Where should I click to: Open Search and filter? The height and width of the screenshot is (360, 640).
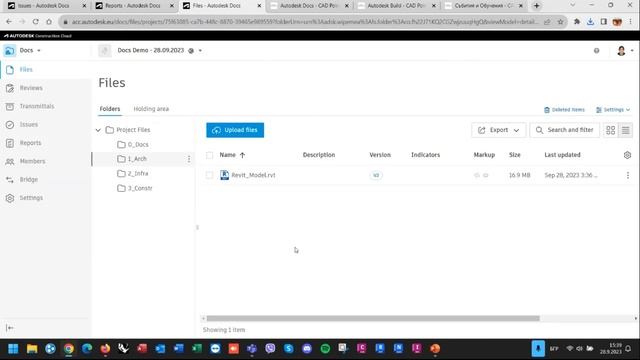click(x=564, y=130)
